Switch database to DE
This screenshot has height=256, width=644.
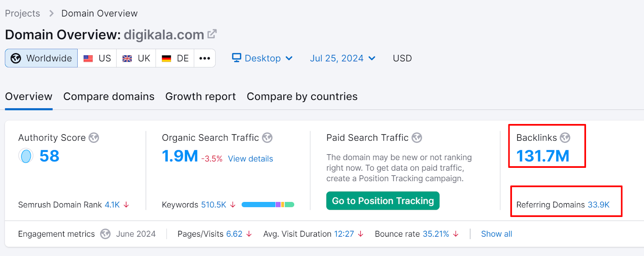point(175,58)
